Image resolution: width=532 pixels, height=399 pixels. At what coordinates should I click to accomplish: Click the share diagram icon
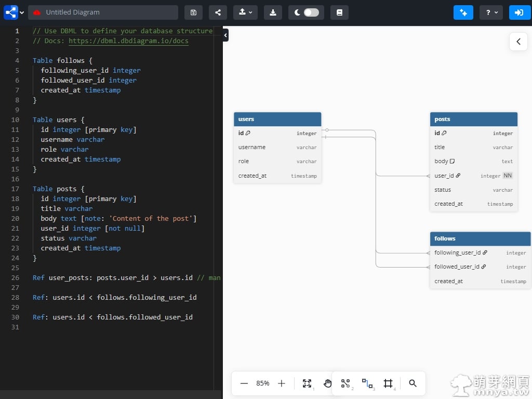point(218,12)
